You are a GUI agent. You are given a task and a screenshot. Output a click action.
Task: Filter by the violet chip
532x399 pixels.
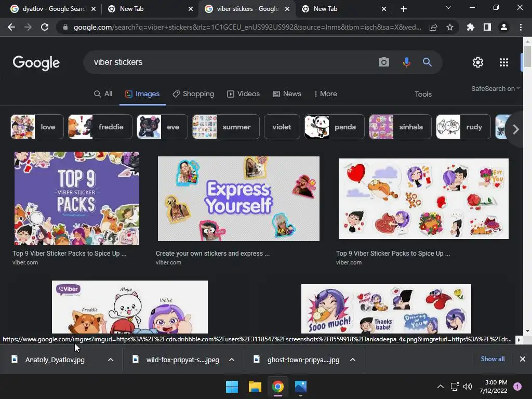pyautogui.click(x=282, y=127)
